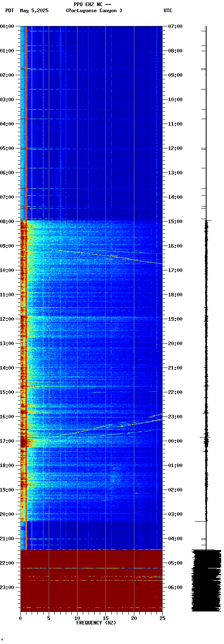Image resolution: width=224 pixels, height=644 pixels.
Task: Click the UTC "01:00" time label
Action: (175, 465)
